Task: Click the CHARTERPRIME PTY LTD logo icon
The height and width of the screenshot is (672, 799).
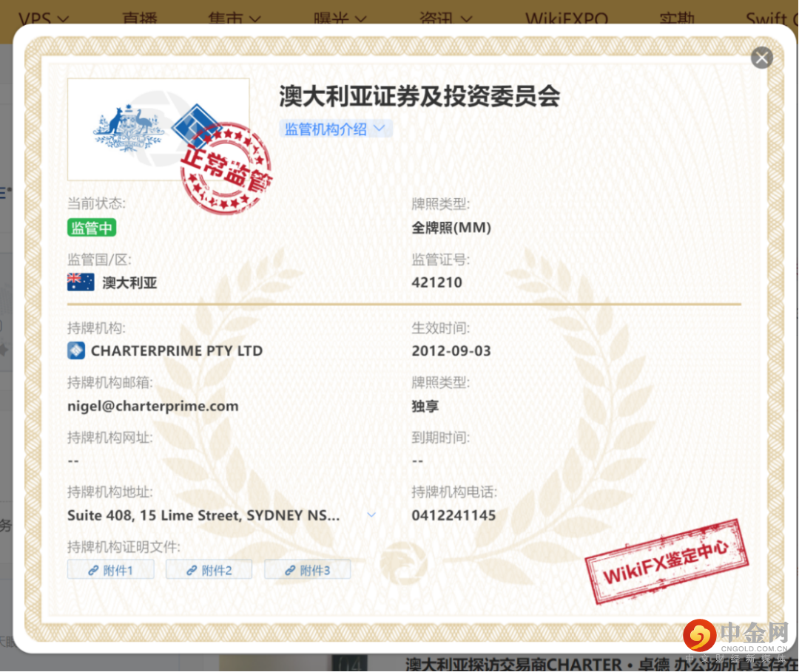Action: tap(76, 350)
